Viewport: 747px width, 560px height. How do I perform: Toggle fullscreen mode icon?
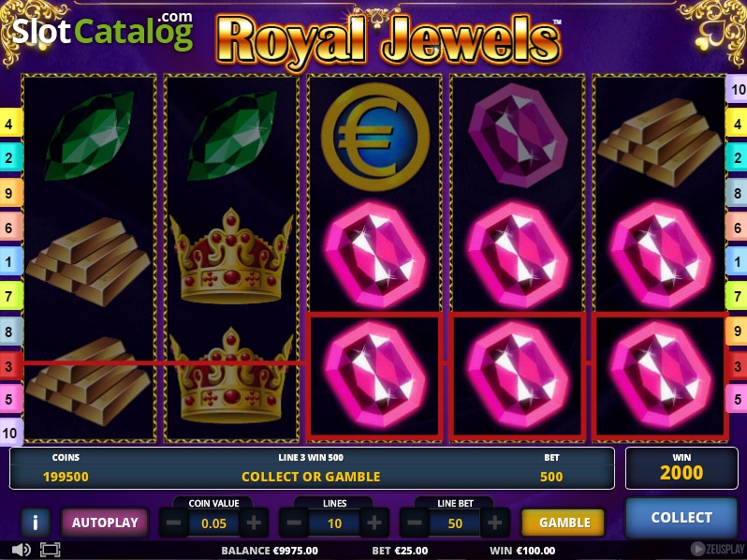point(50,550)
